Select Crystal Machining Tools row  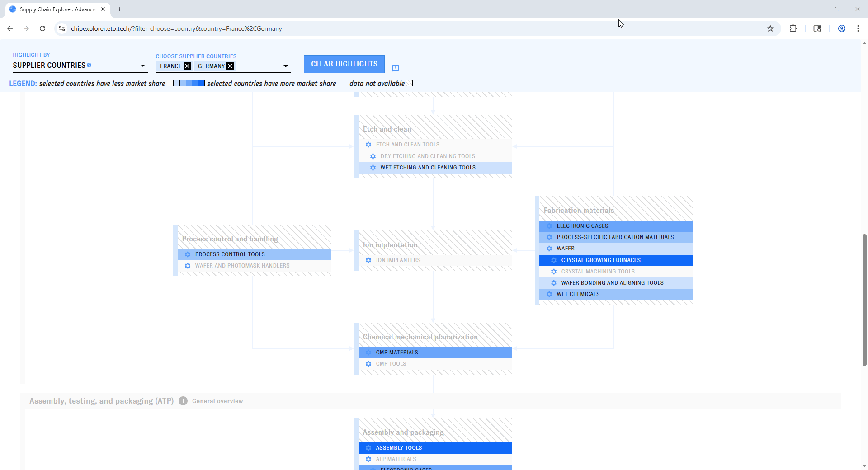tap(616, 272)
